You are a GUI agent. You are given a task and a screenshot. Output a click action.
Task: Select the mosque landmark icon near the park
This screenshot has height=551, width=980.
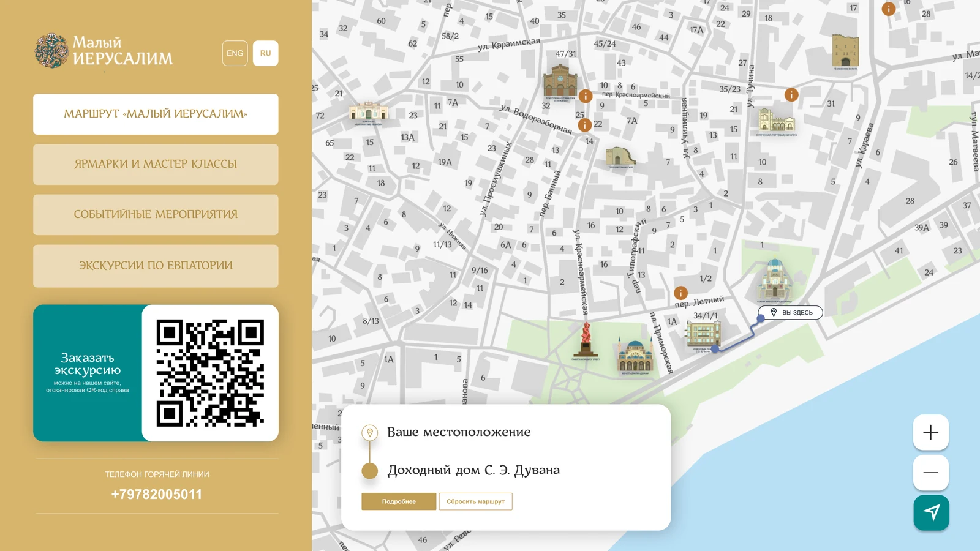click(635, 356)
